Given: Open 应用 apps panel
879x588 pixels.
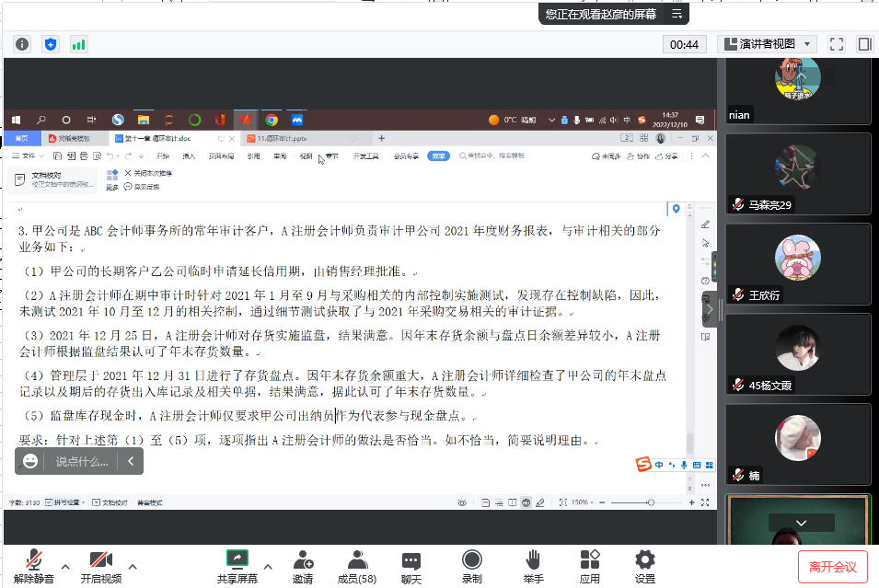Looking at the screenshot, I should click(589, 567).
